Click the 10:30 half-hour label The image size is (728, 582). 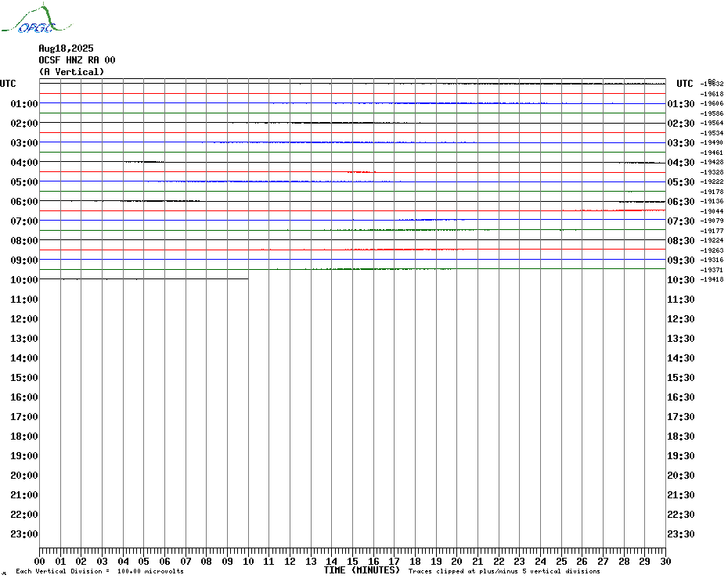coord(681,280)
